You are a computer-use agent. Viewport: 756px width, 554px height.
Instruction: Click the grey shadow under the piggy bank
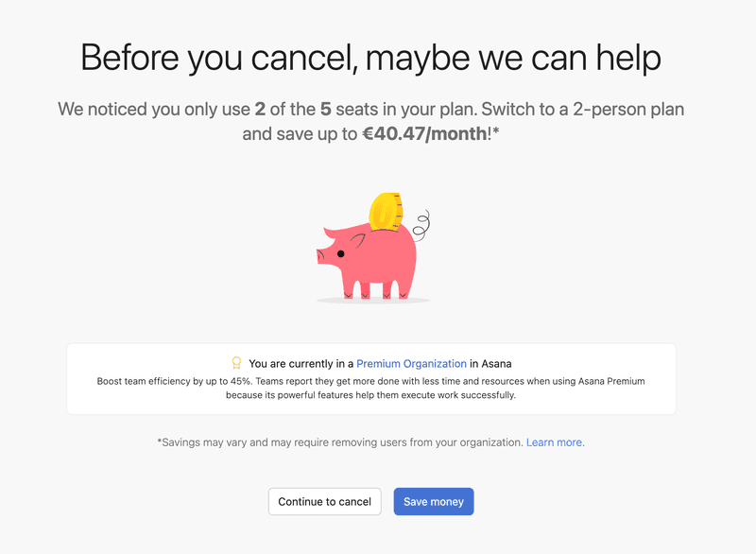pyautogui.click(x=373, y=300)
